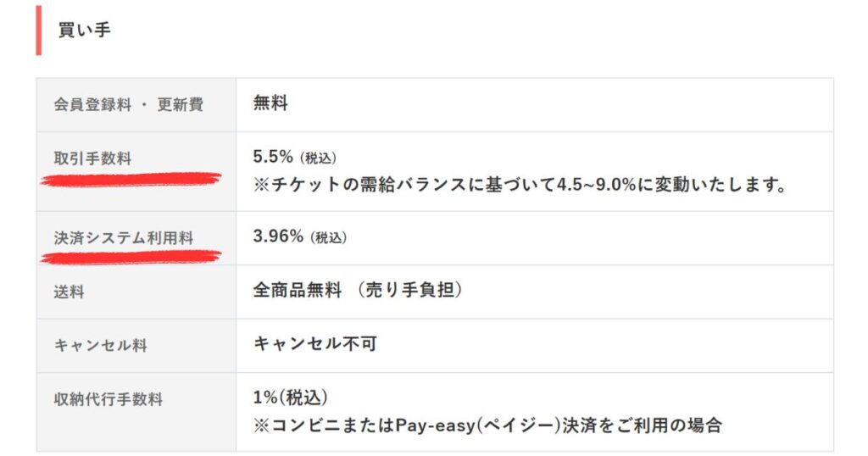Click the 買い手 section heading
This screenshot has width=868, height=456.
pos(84,30)
